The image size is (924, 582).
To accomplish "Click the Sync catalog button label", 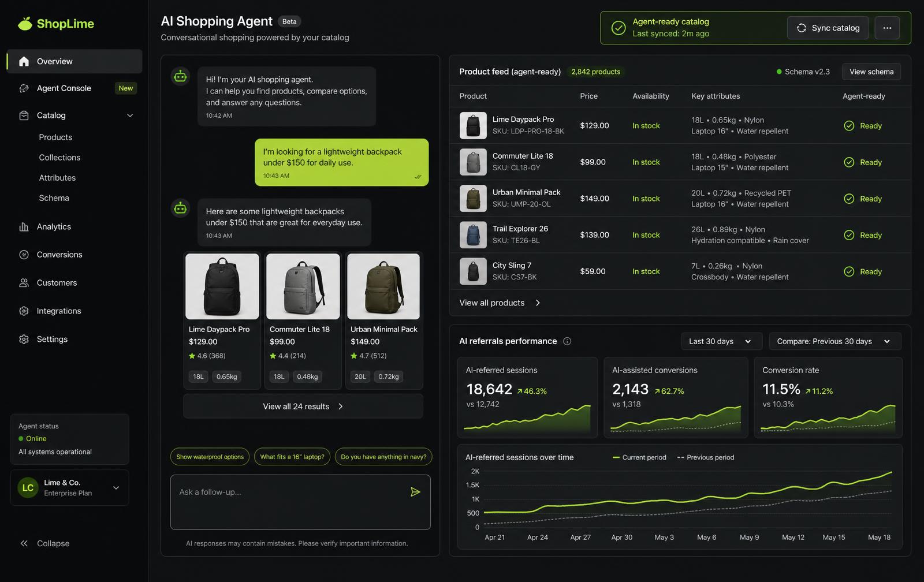I will tap(836, 28).
